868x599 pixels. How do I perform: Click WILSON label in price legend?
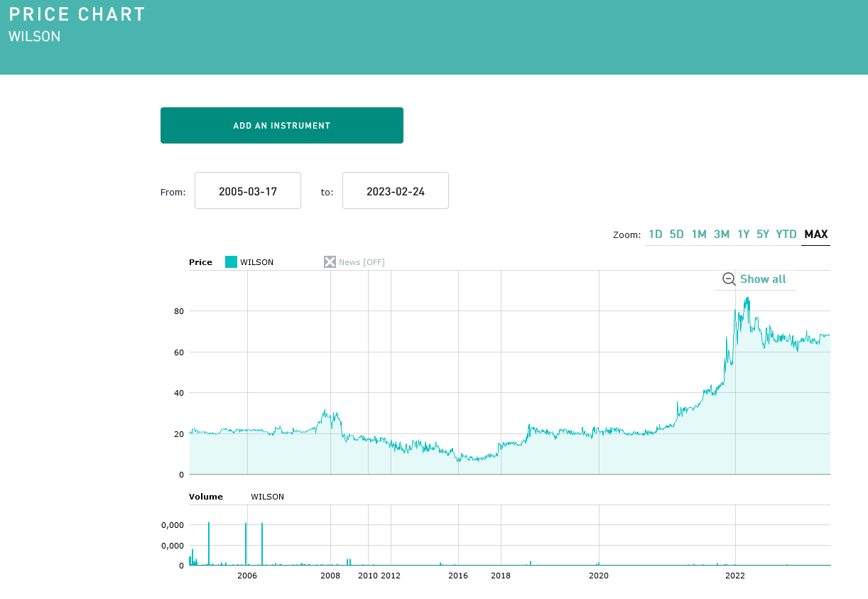[x=256, y=262]
